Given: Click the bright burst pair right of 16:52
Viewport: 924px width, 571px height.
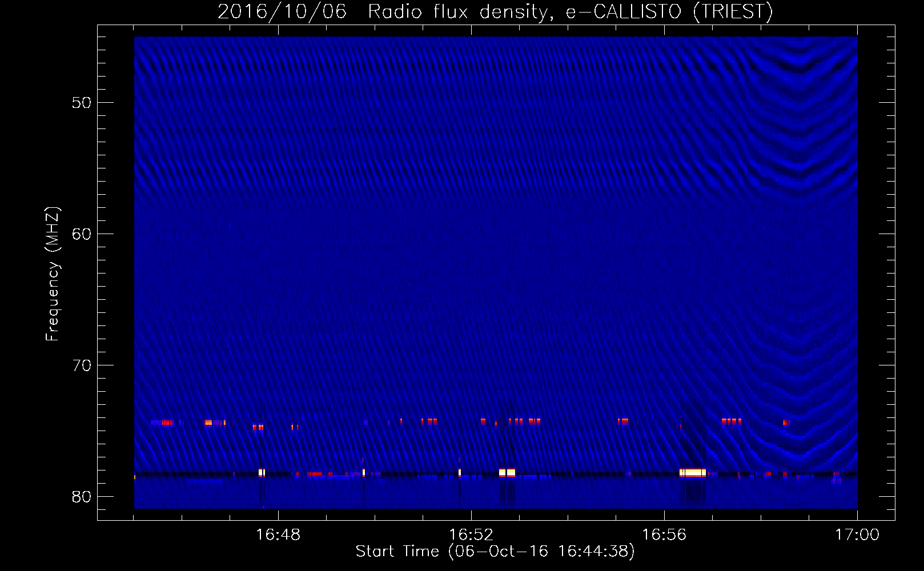Looking at the screenshot, I should click(x=507, y=473).
